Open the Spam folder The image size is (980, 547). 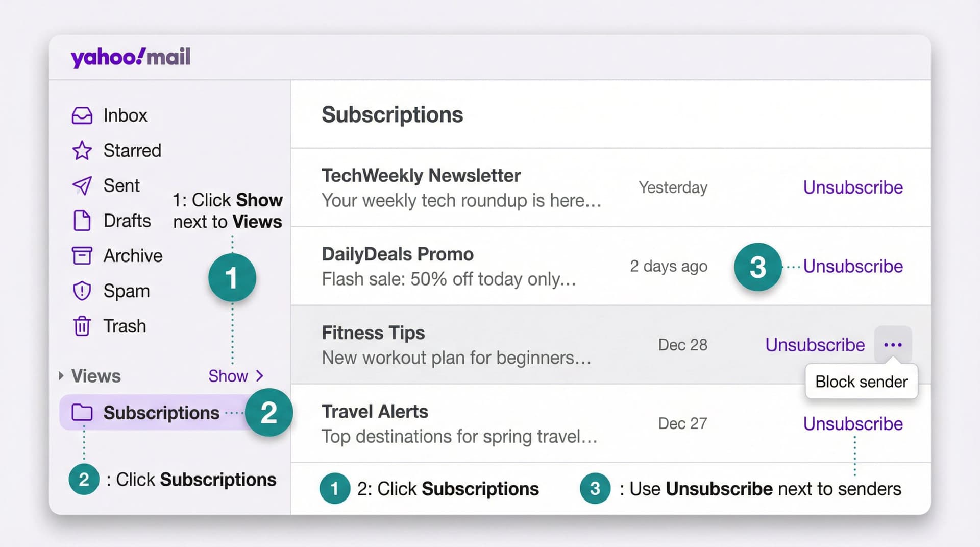point(127,291)
